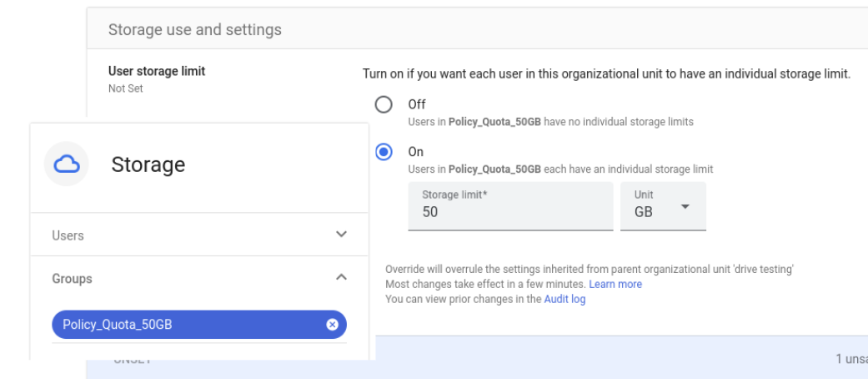Remove the Policy_Quota_50GB group chip
Screen dimensions: 868x379
pos(332,325)
